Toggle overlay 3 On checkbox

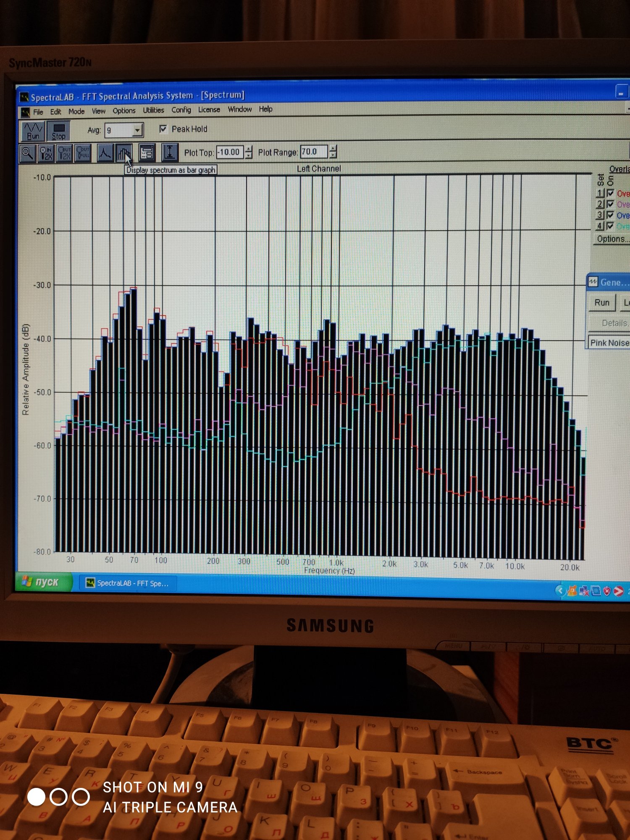610,215
